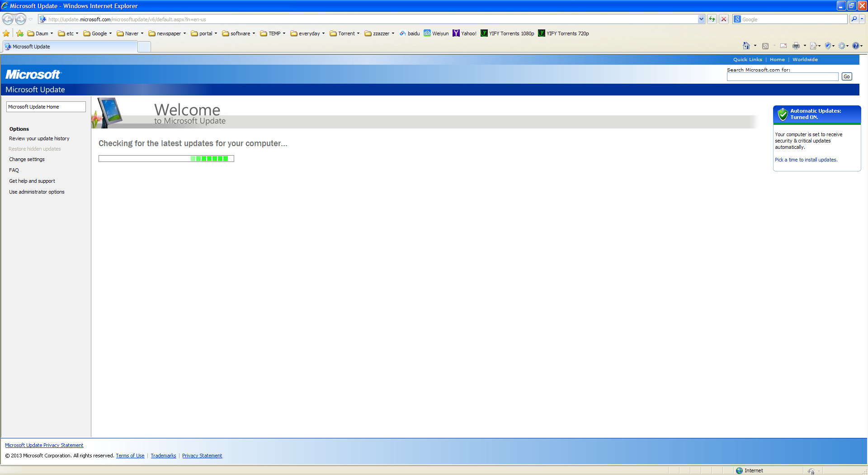
Task: Click the Internet zone globe in status bar
Action: click(739, 470)
